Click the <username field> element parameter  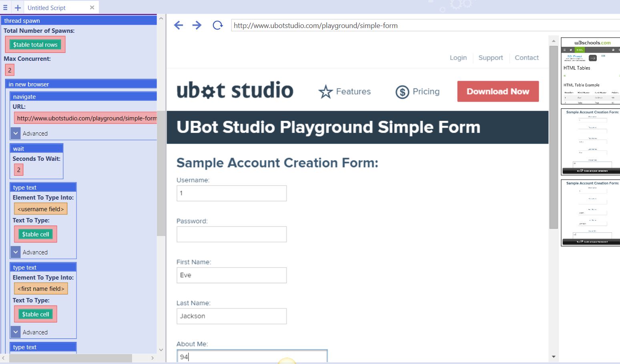[x=41, y=209]
